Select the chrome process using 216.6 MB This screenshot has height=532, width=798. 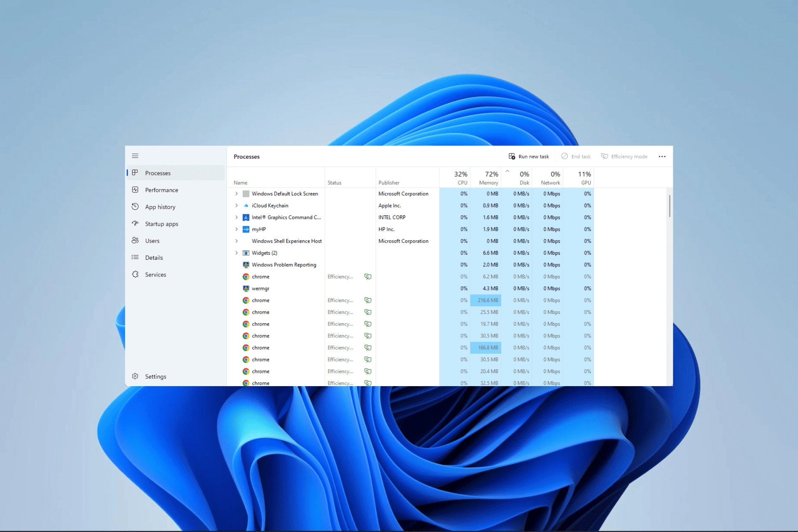[261, 300]
